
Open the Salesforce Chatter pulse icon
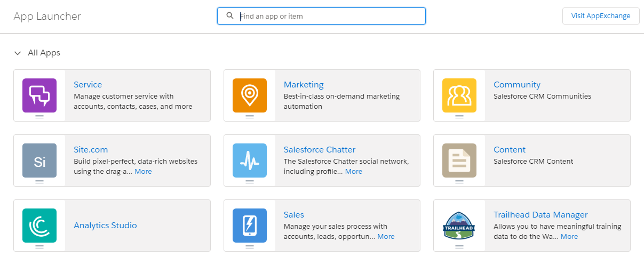pyautogui.click(x=249, y=160)
